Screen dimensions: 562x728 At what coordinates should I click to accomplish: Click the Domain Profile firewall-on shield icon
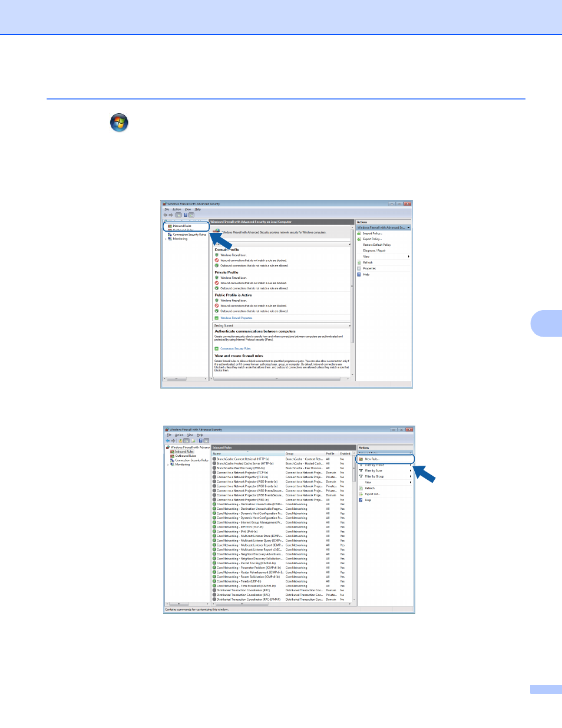tap(217, 255)
